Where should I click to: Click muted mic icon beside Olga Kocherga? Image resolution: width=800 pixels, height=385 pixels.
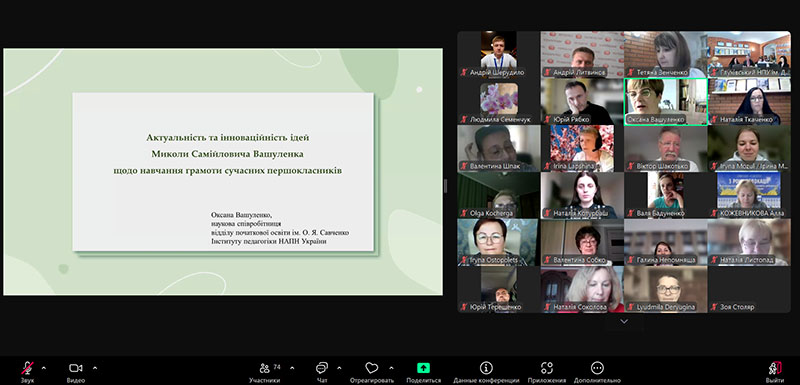pos(464,213)
